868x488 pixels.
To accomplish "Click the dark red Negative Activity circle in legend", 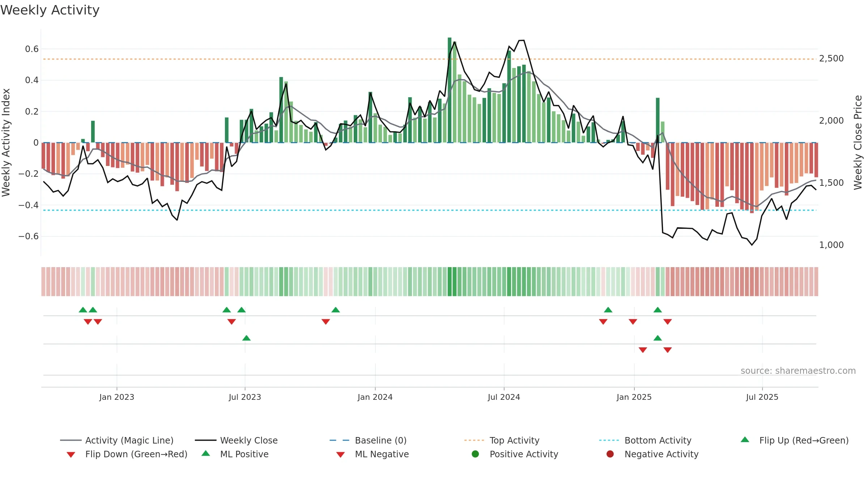I will tap(610, 454).
